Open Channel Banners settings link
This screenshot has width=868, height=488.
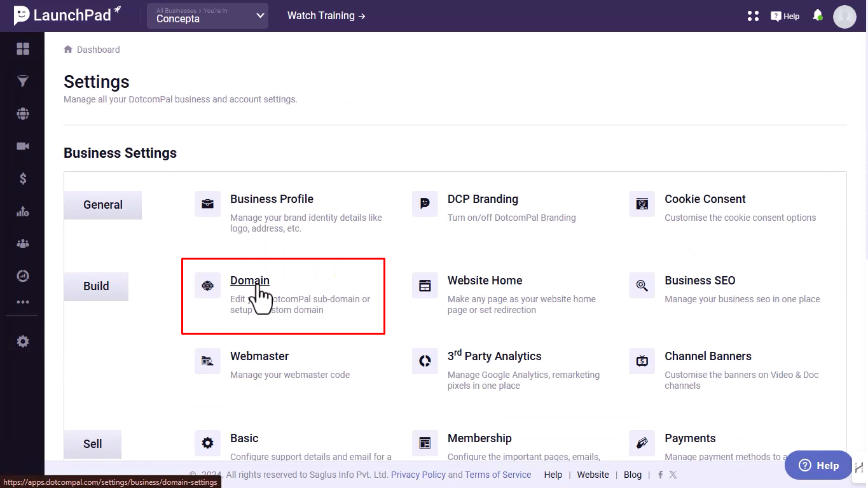coord(708,356)
